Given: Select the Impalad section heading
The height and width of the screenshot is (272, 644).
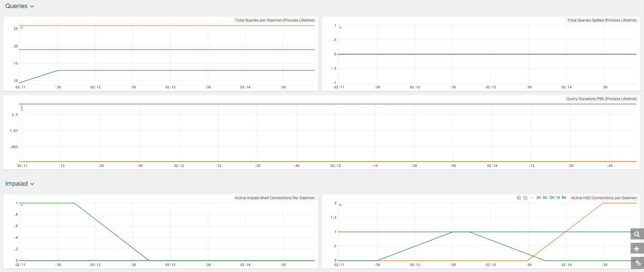Looking at the screenshot, I should 16,184.
